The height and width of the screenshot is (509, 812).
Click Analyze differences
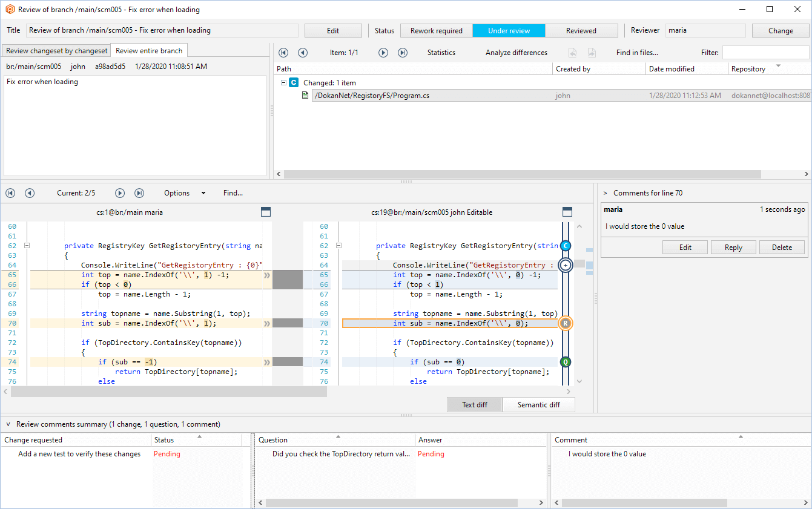517,53
